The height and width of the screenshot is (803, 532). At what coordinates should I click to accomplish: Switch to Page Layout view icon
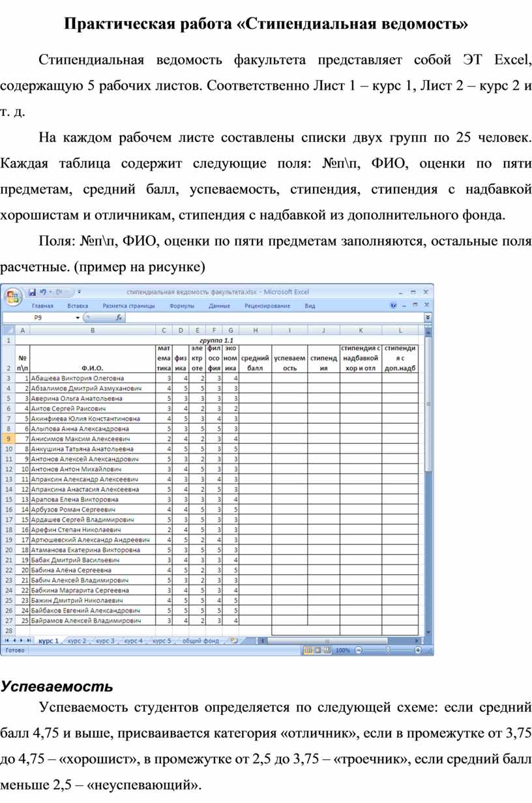tap(318, 650)
